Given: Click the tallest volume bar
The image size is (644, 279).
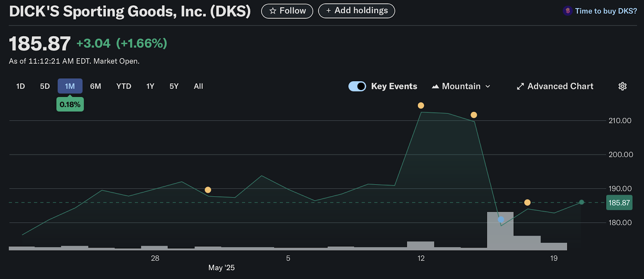Looking at the screenshot, I should 500,231.
